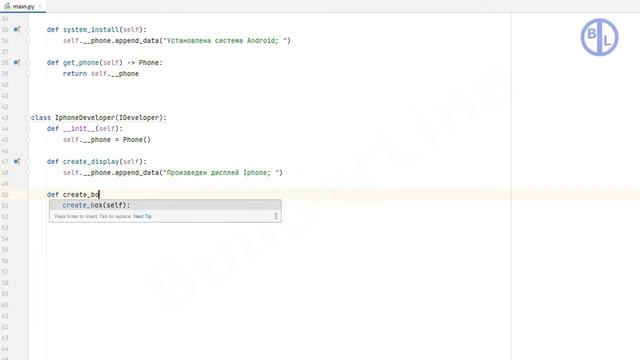Click 'def create_display(self):' text
The height and width of the screenshot is (360, 640).
pos(96,162)
